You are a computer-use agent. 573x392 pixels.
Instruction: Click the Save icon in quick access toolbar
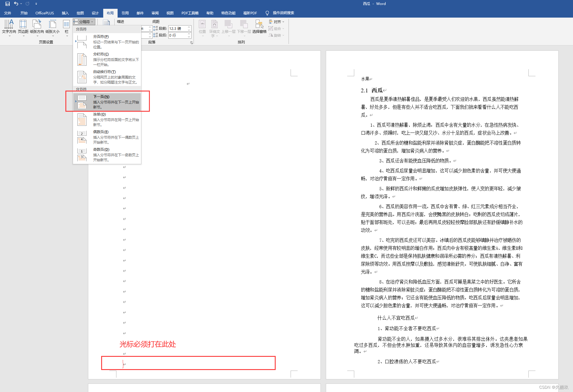coord(8,4)
